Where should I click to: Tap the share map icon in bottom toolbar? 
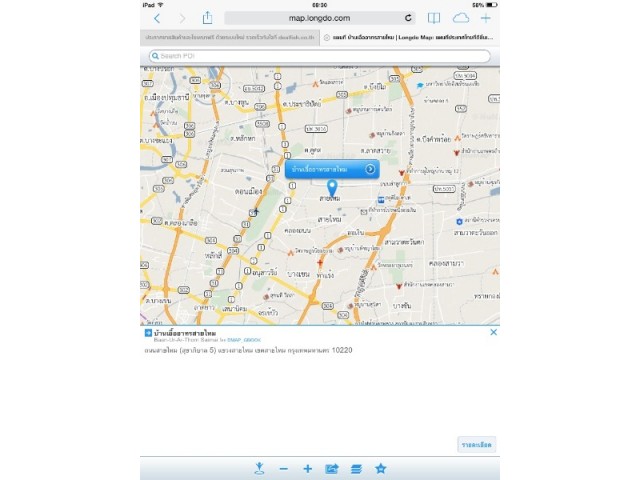click(332, 468)
